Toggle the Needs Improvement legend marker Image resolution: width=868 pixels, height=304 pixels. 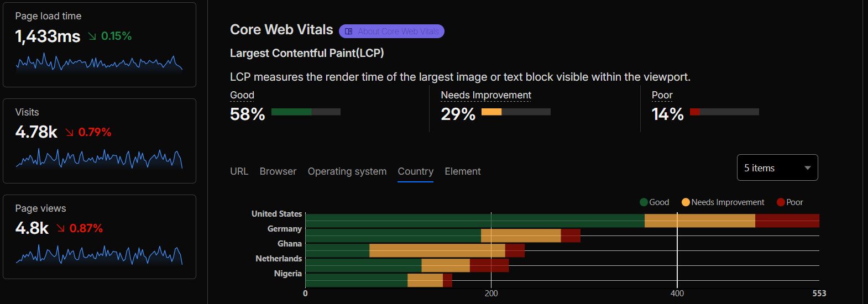686,202
